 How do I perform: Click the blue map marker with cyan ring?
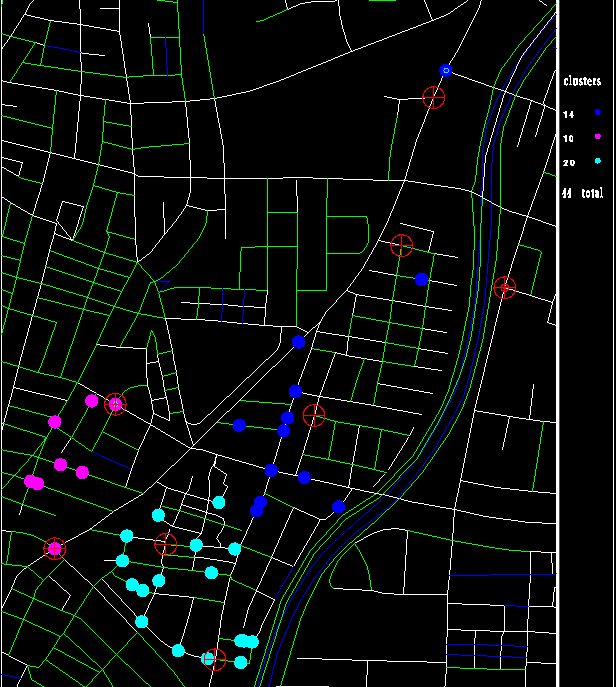(x=446, y=71)
